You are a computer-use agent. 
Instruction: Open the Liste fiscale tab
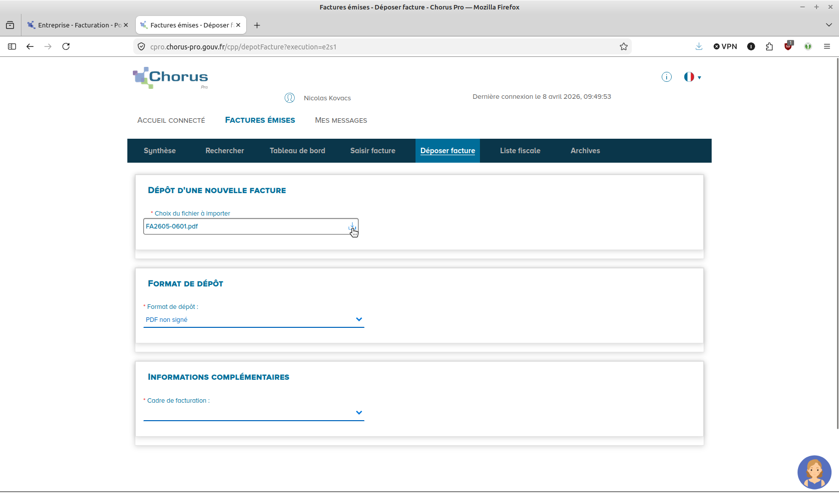(520, 151)
